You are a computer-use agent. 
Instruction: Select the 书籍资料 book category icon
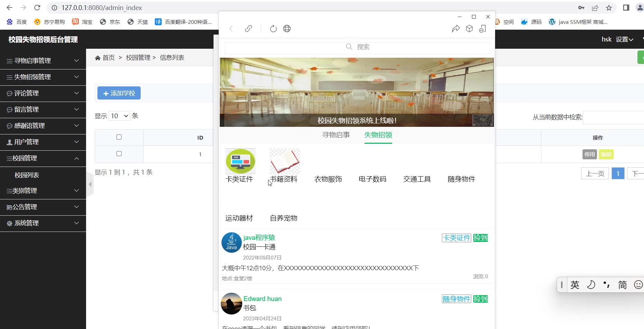(285, 161)
